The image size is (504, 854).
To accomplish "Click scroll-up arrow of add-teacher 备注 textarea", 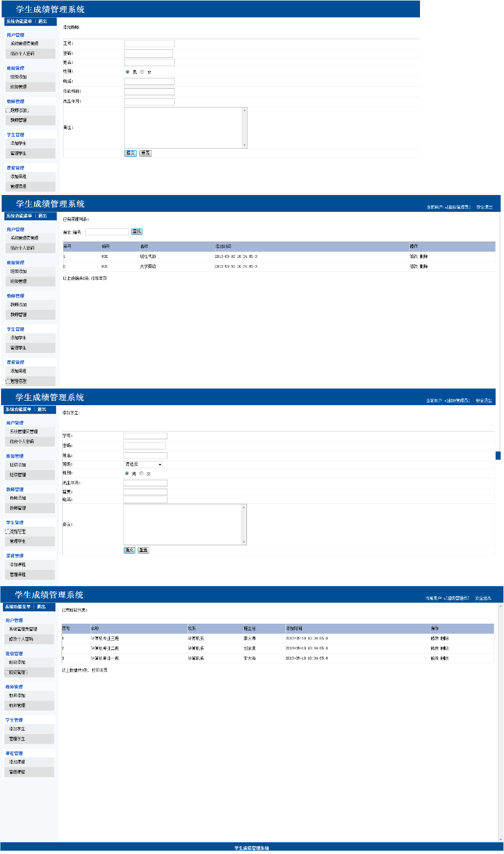I will 245,110.
